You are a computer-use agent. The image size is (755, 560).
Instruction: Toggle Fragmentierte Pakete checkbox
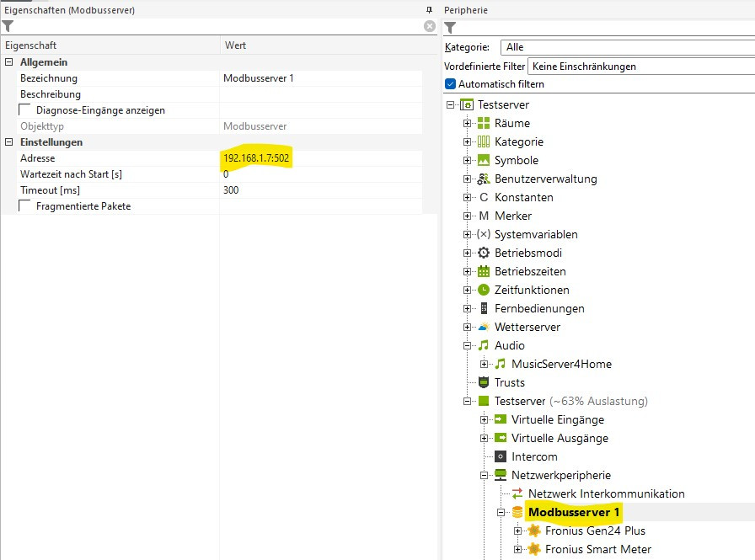pyautogui.click(x=25, y=206)
